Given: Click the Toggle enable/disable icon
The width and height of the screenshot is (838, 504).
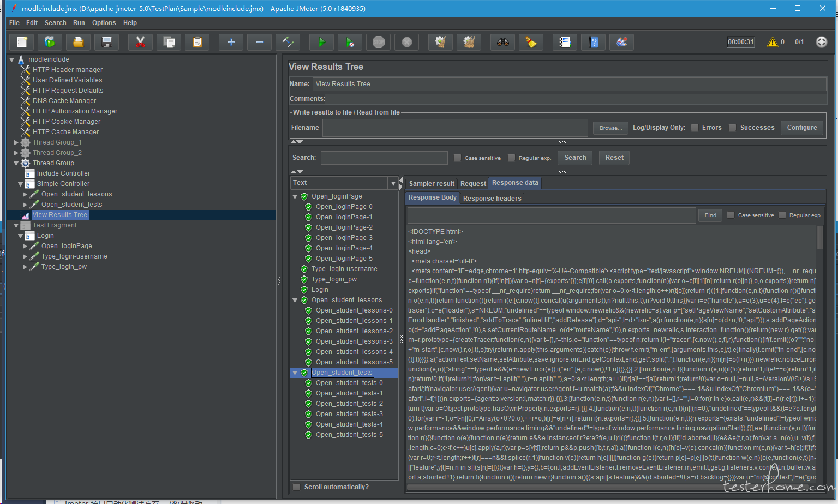Looking at the screenshot, I should [288, 42].
